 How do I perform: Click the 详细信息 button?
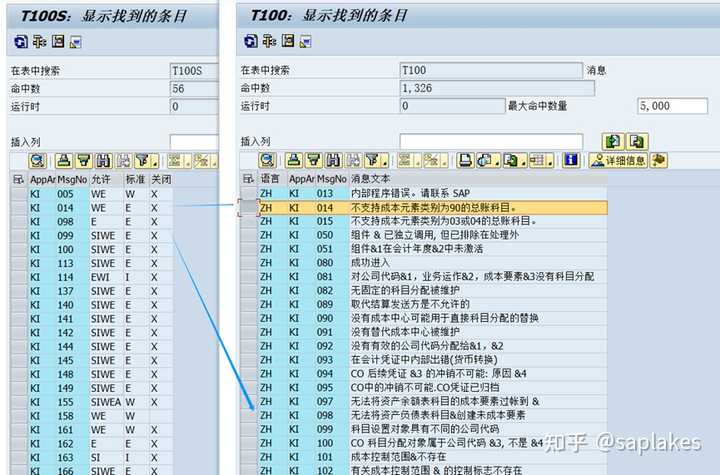tap(619, 160)
